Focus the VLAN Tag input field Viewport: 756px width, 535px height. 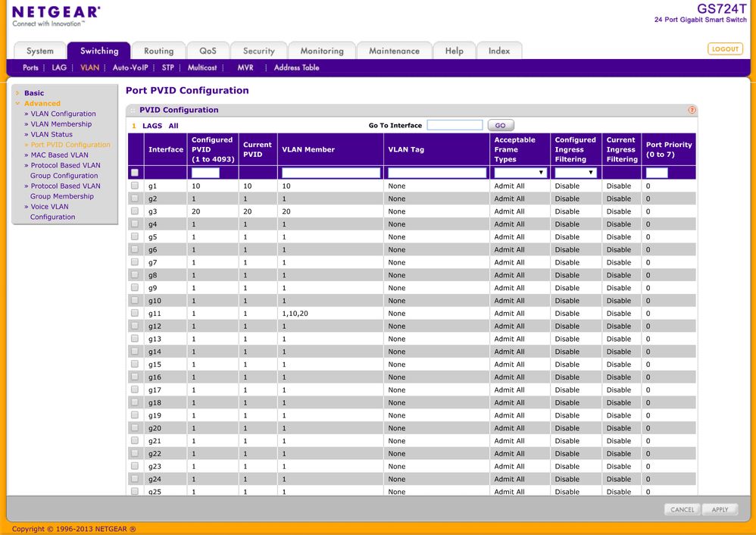[437, 173]
